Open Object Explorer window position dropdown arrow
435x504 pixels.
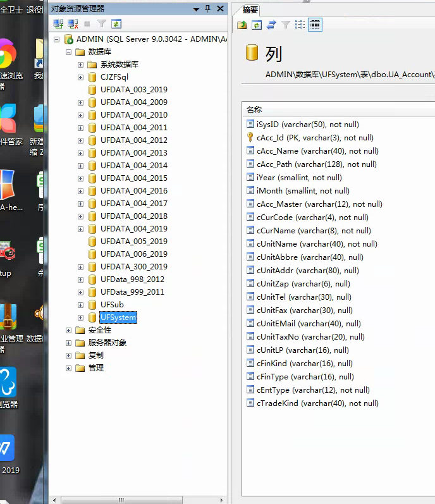click(196, 9)
